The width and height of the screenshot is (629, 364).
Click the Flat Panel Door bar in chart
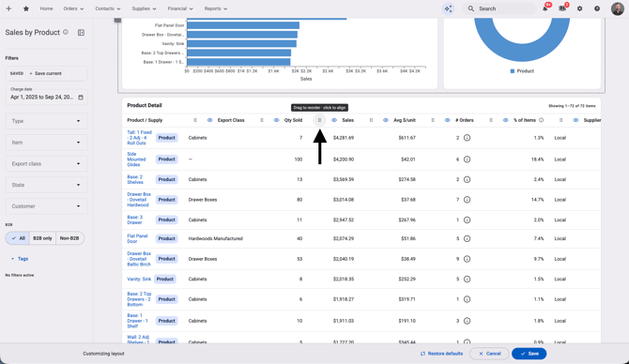(243, 25)
